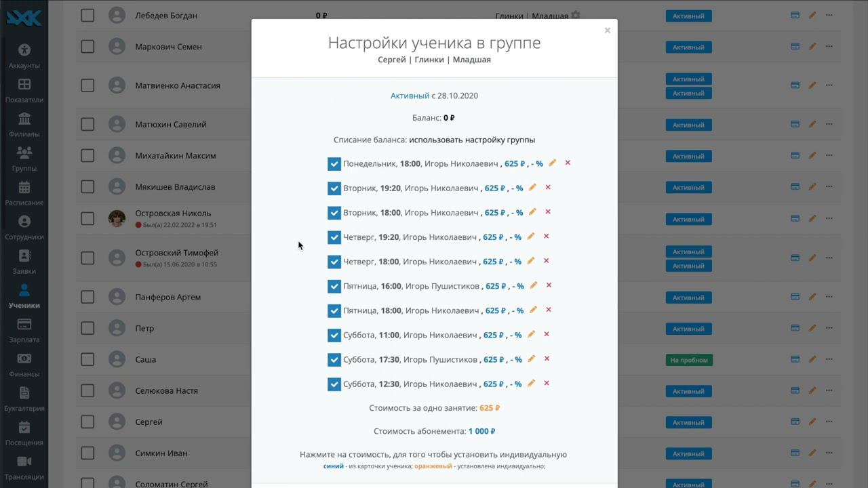Screen dimensions: 868x488
Task: Delete the Четверг 18:00 lesson entry
Action: pyautogui.click(x=546, y=260)
